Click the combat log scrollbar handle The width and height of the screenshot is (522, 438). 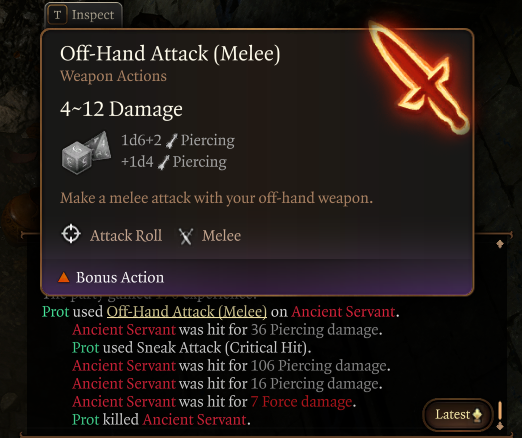pos(500,411)
